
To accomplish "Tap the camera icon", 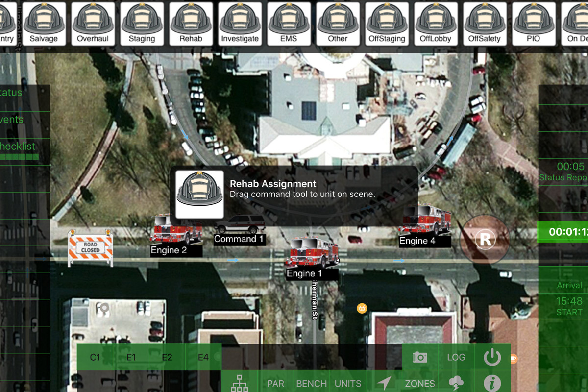I will [420, 357].
